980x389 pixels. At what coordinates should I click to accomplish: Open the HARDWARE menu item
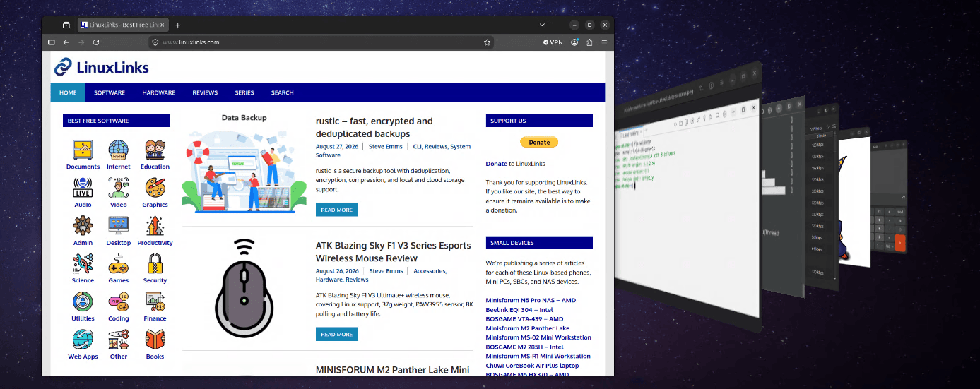[158, 92]
